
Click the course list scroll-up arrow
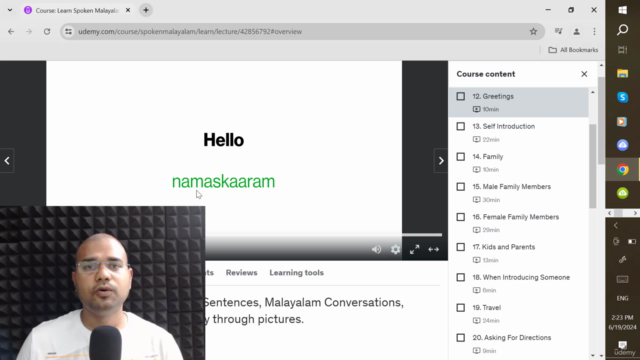point(593,93)
